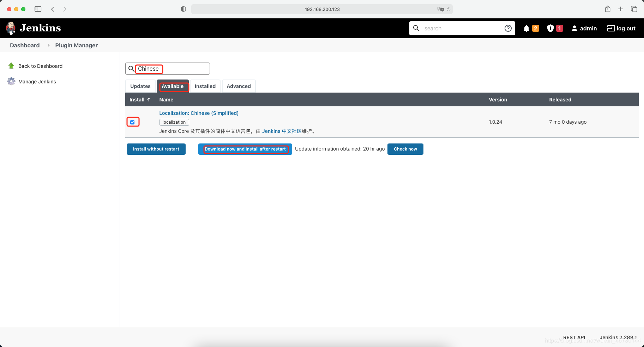Go forward with the browser forward arrow

coord(65,9)
